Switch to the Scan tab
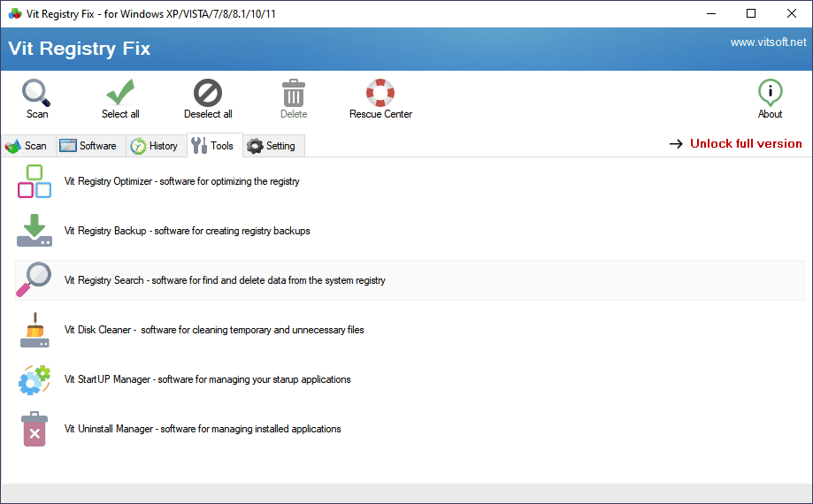The height and width of the screenshot is (504, 813). point(27,146)
